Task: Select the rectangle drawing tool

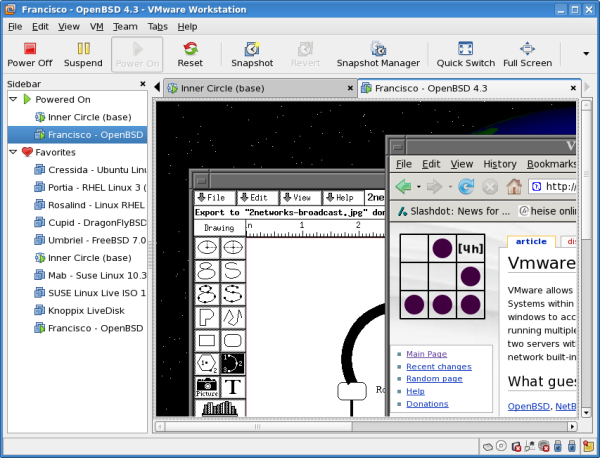Action: coord(207,340)
